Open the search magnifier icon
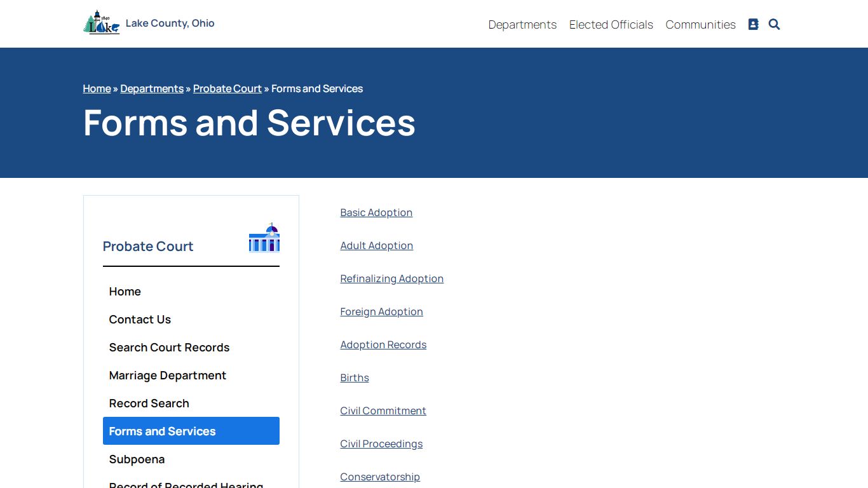Viewport: 868px width, 488px height. point(774,24)
